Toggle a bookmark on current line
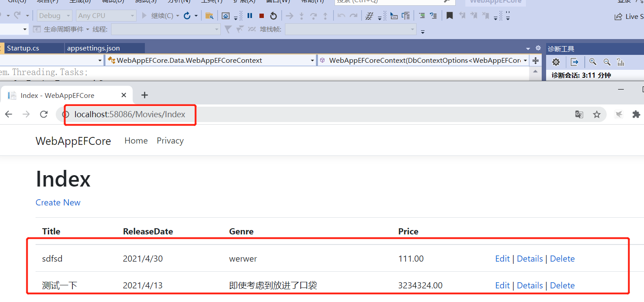The width and height of the screenshot is (644, 302). pos(450,16)
